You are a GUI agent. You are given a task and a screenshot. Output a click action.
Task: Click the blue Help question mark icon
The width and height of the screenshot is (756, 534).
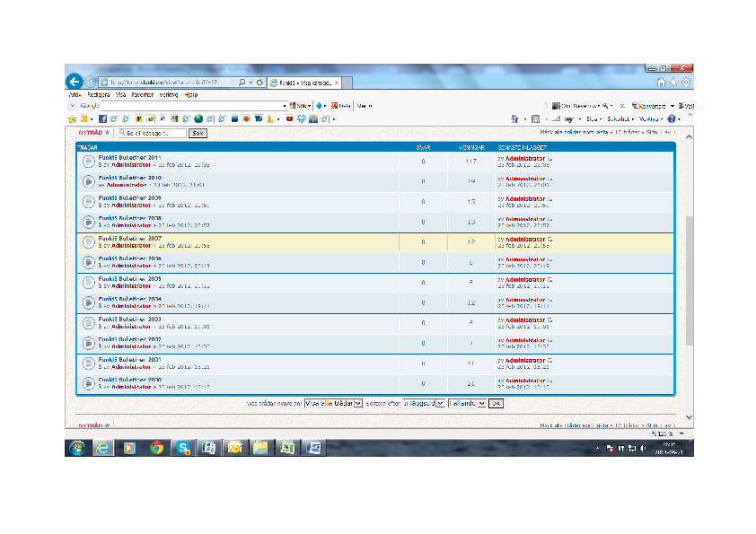click(671, 118)
